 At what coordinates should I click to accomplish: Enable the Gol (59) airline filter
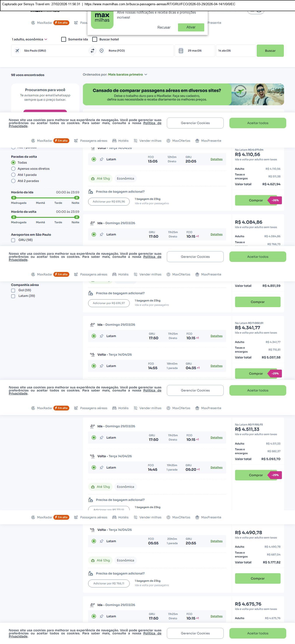tap(13, 291)
